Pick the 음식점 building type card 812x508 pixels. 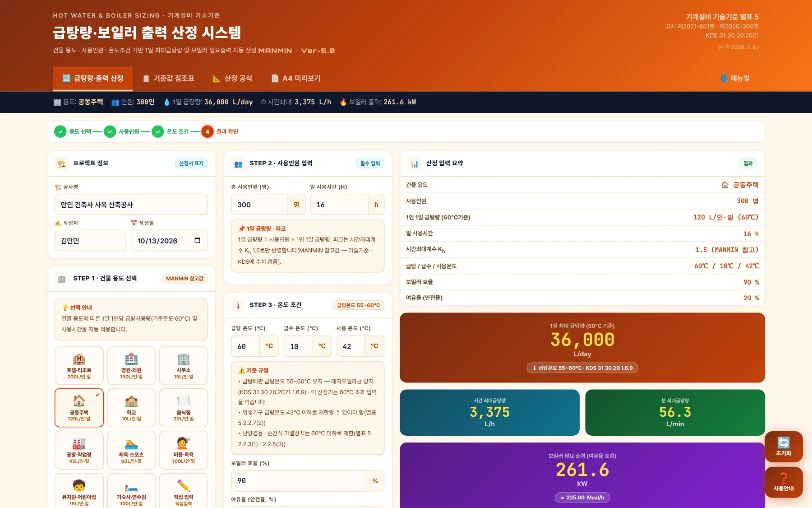click(184, 408)
